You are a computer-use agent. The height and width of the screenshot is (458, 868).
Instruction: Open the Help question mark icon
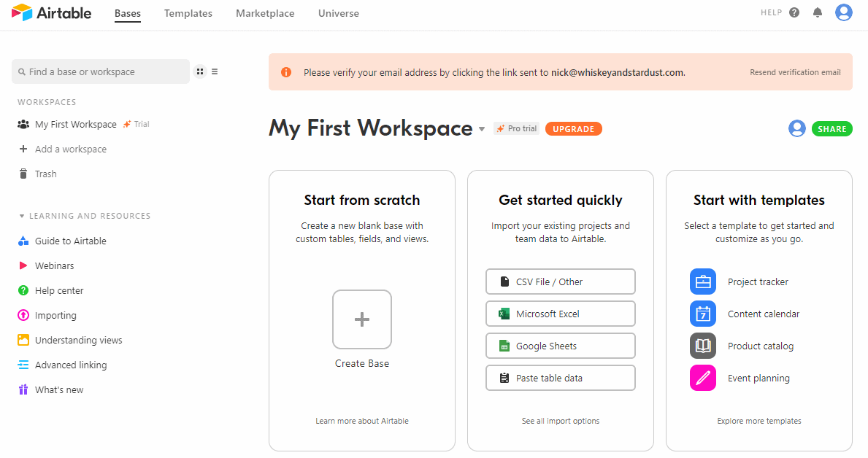794,12
